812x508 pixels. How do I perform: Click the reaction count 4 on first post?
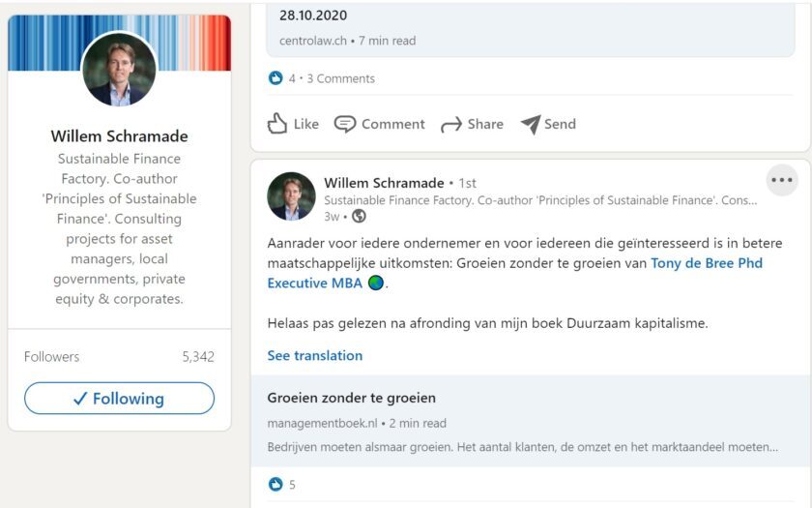pos(292,78)
